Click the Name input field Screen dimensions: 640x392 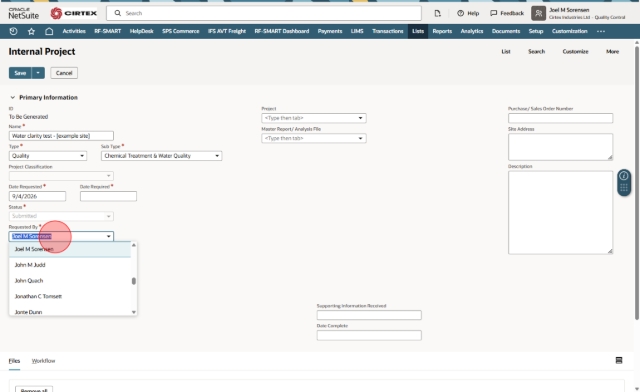(x=61, y=136)
